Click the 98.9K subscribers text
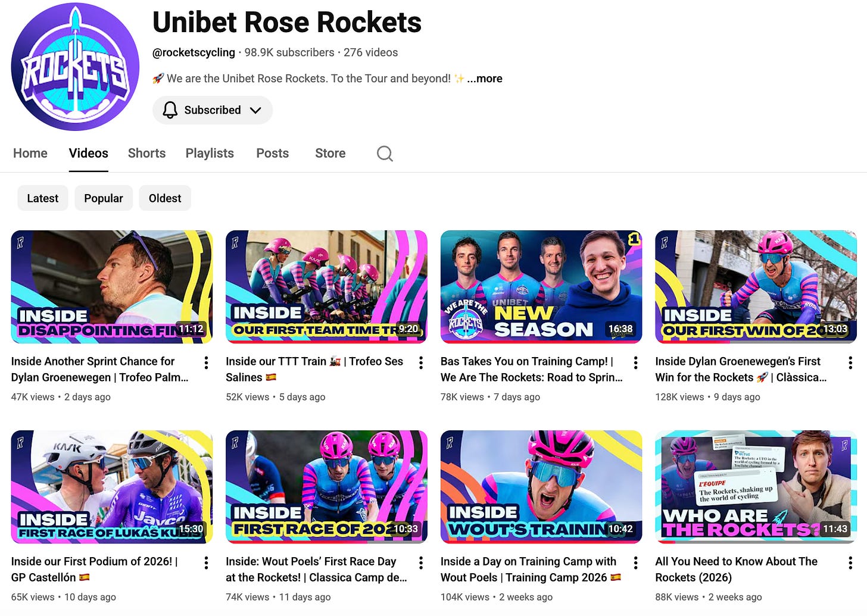The width and height of the screenshot is (867, 616). (289, 52)
